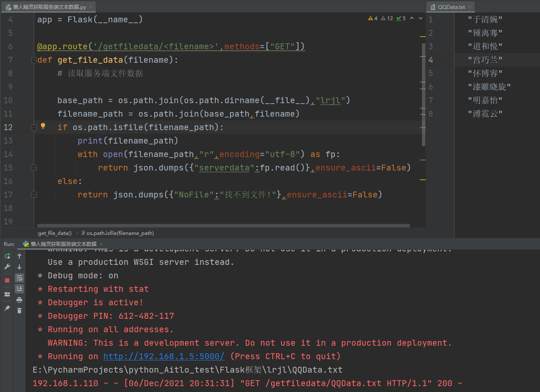
Task: Open the http://192.168.1.5:5000/ link
Action: point(164,356)
